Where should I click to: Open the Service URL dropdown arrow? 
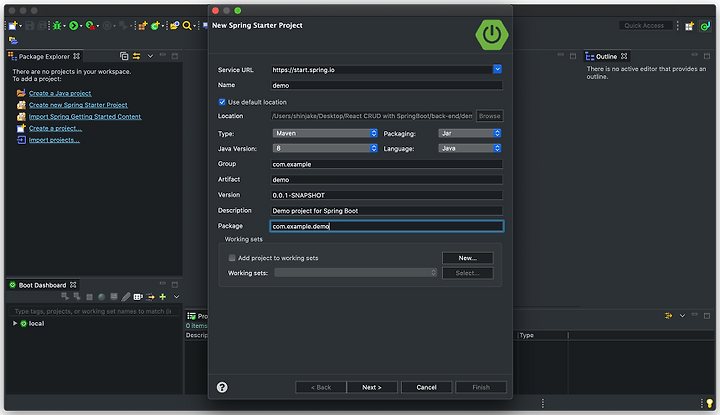(497, 69)
